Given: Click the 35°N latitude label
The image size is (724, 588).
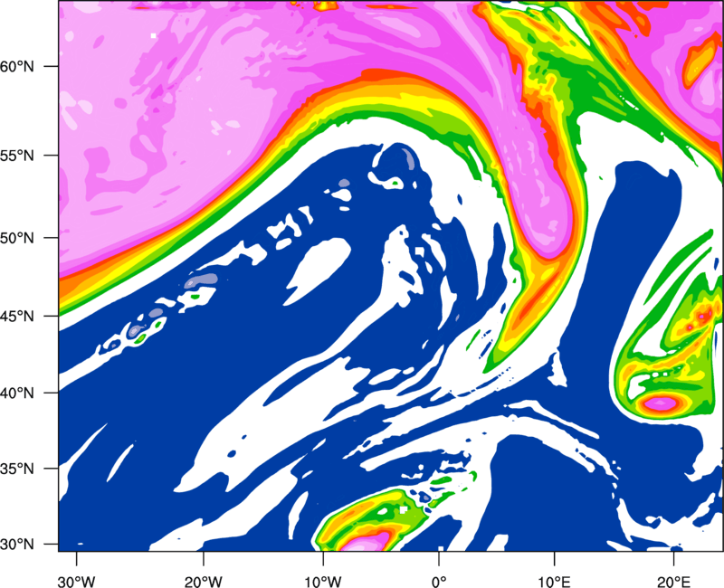Looking at the screenshot, I should [17, 469].
